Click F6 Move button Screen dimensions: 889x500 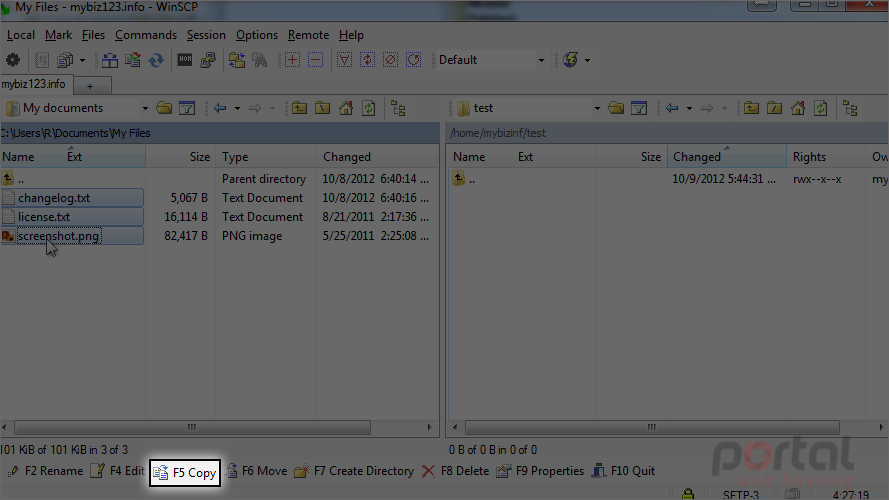[257, 471]
